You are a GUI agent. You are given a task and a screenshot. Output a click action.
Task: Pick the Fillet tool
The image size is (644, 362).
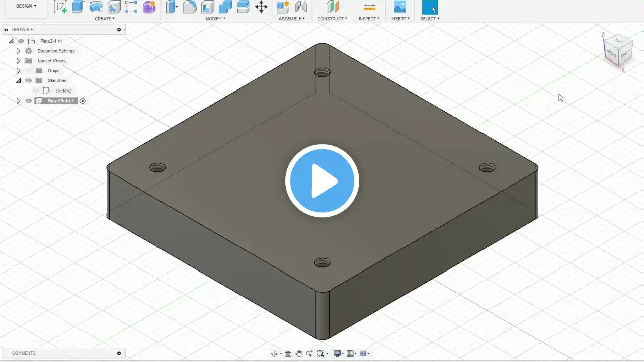pyautogui.click(x=190, y=7)
